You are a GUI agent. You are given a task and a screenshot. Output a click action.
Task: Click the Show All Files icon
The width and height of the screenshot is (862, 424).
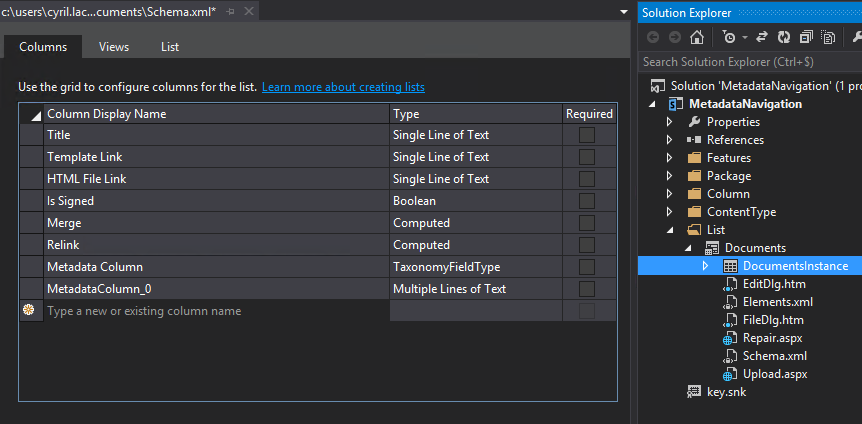(x=828, y=37)
